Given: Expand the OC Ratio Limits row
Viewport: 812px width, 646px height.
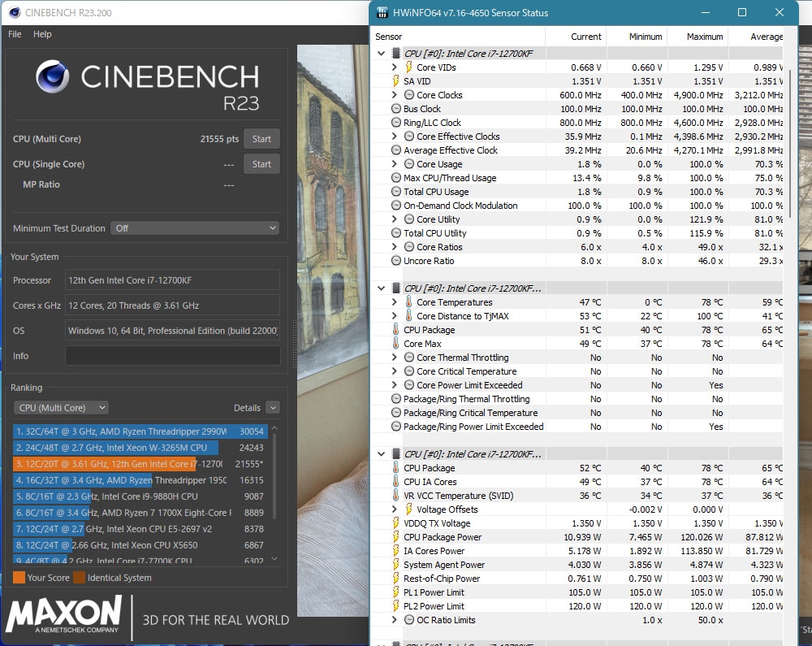Looking at the screenshot, I should (x=394, y=619).
